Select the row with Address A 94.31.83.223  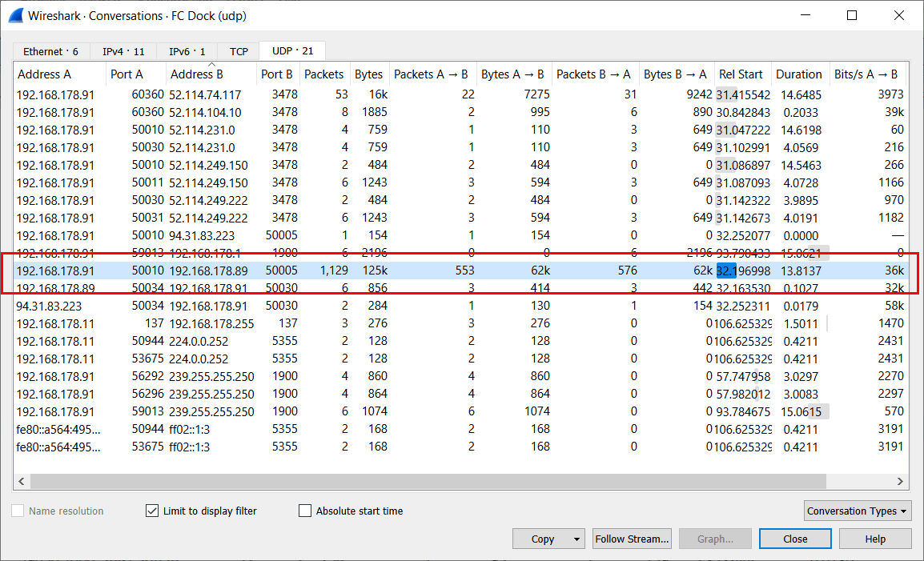pos(461,306)
